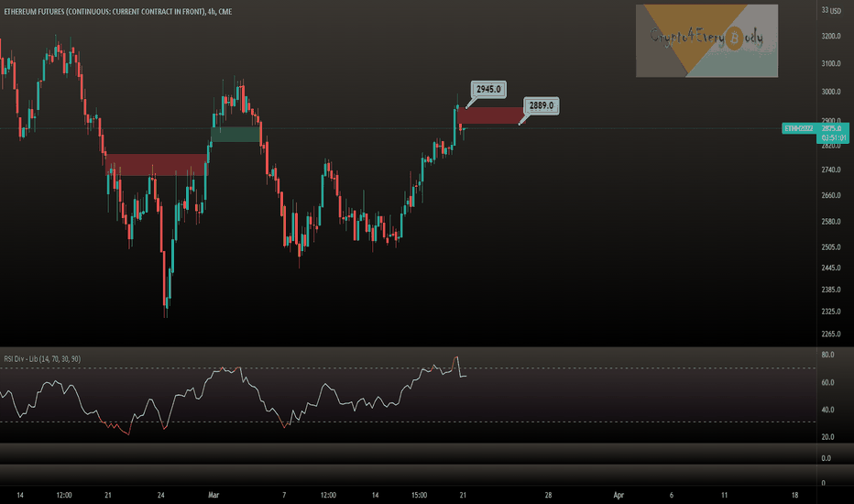Viewport: 854px width, 504px height.
Task: Click the 11 date on time axis
Action: pos(725,495)
